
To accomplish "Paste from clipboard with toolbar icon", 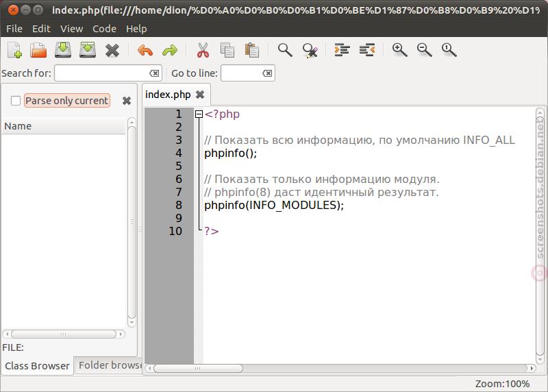I will [x=251, y=50].
